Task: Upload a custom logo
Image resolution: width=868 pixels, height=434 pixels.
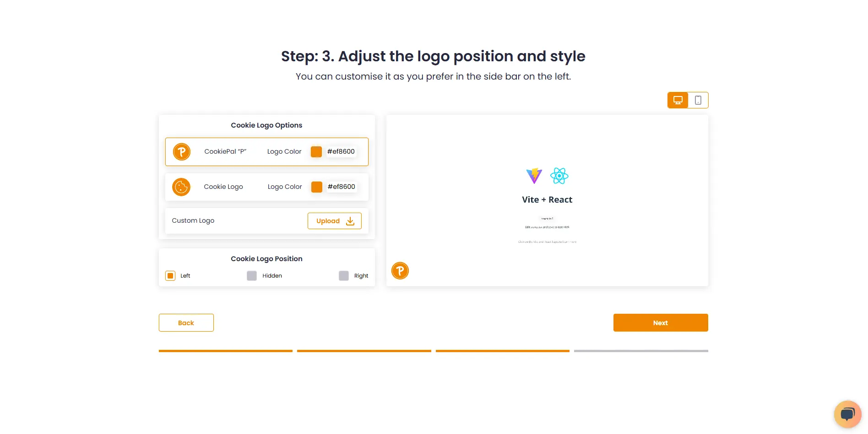Action: pos(334,221)
